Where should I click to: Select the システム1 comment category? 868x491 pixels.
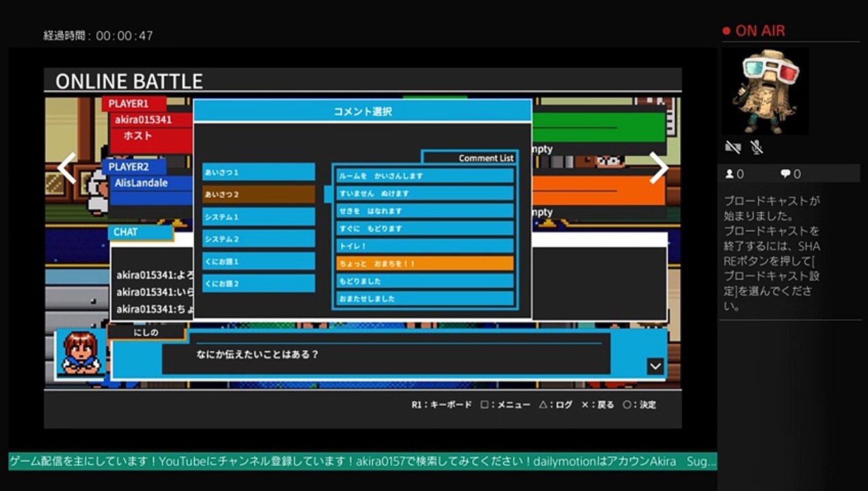[259, 217]
